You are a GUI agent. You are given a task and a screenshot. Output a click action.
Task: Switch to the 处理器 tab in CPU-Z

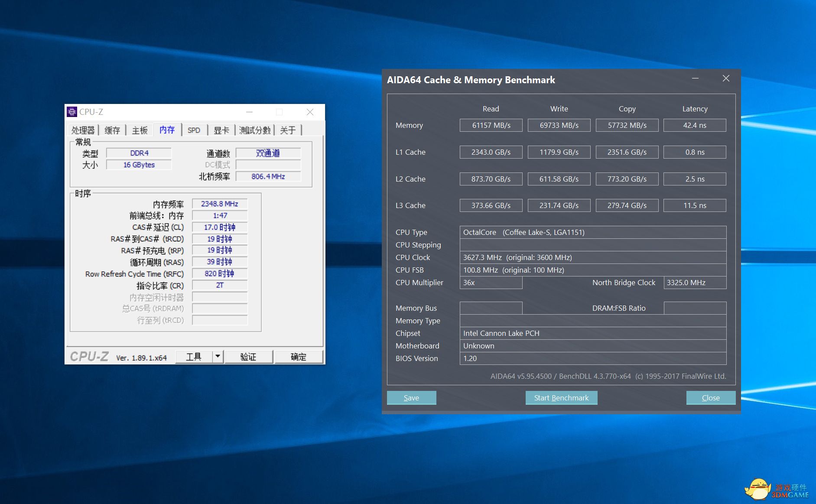pyautogui.click(x=83, y=130)
